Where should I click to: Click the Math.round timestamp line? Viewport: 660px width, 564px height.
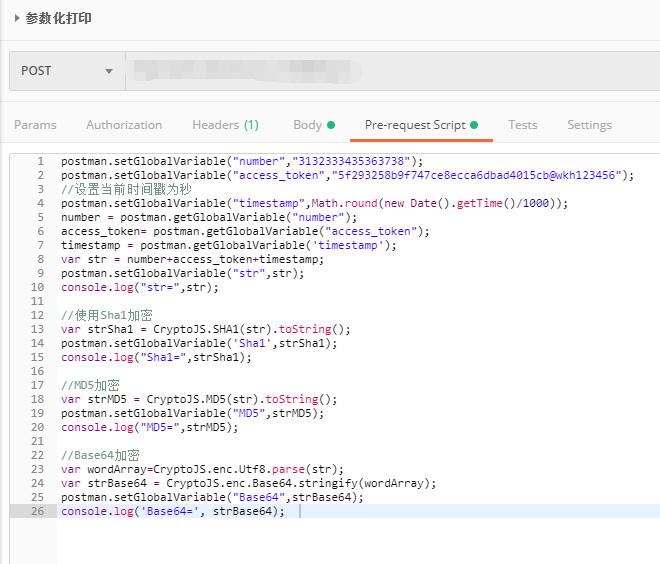point(314,203)
